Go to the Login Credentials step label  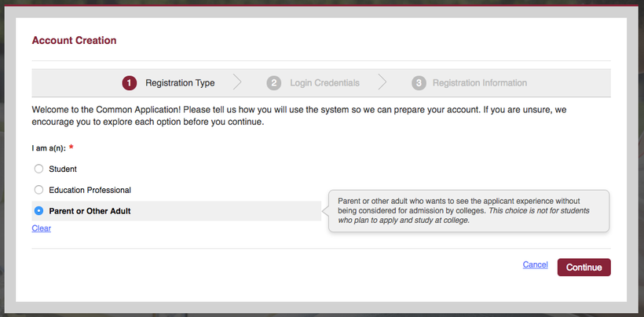click(324, 83)
